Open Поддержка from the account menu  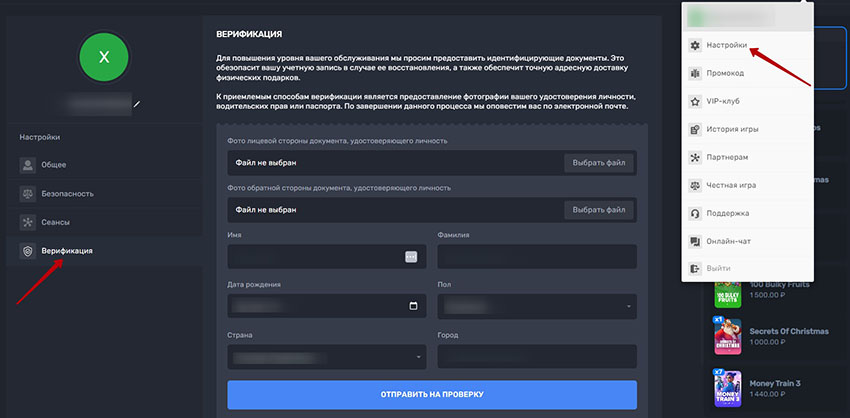[748, 214]
